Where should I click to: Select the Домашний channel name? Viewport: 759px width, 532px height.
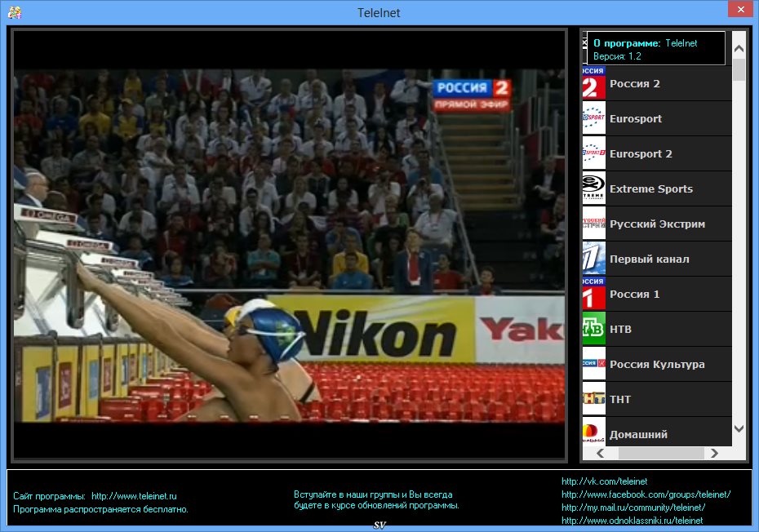coord(638,434)
